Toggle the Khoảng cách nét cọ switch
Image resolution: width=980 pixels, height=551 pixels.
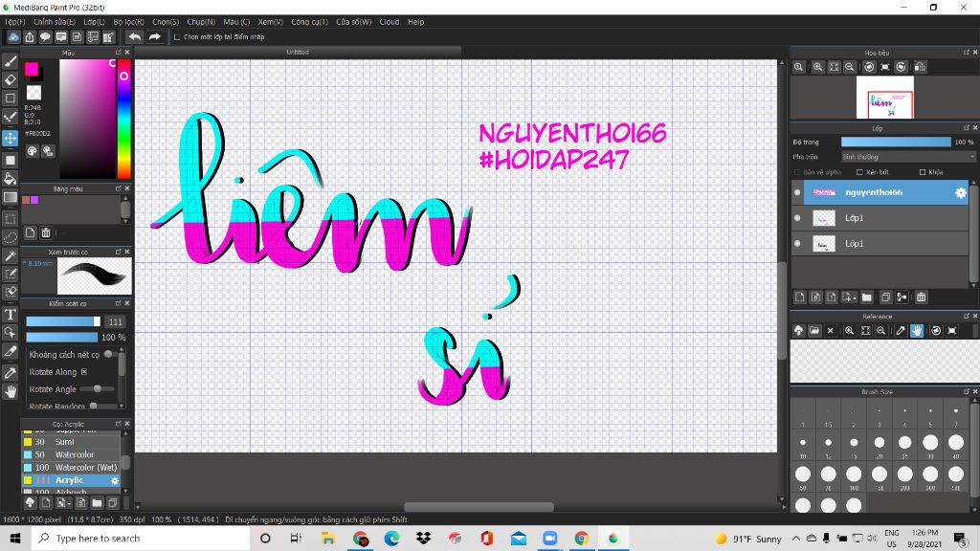[109, 354]
